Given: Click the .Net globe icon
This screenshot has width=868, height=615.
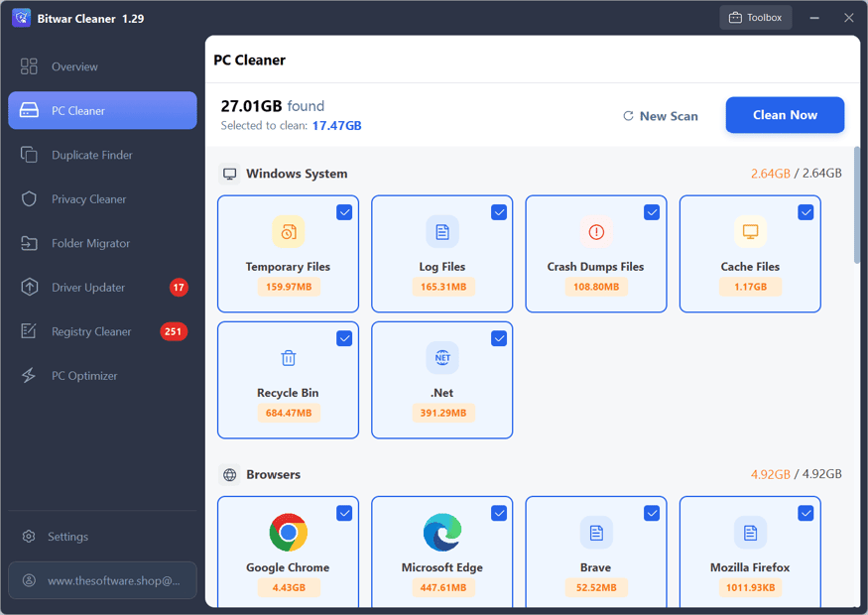Looking at the screenshot, I should 442,358.
